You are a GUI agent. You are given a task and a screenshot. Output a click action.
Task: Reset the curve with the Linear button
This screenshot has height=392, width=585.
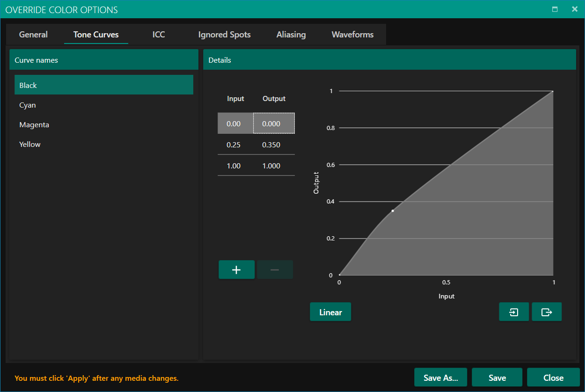point(330,312)
